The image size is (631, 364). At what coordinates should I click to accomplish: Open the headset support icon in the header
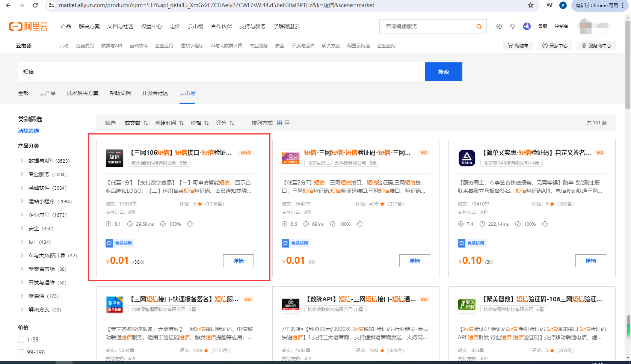click(513, 26)
